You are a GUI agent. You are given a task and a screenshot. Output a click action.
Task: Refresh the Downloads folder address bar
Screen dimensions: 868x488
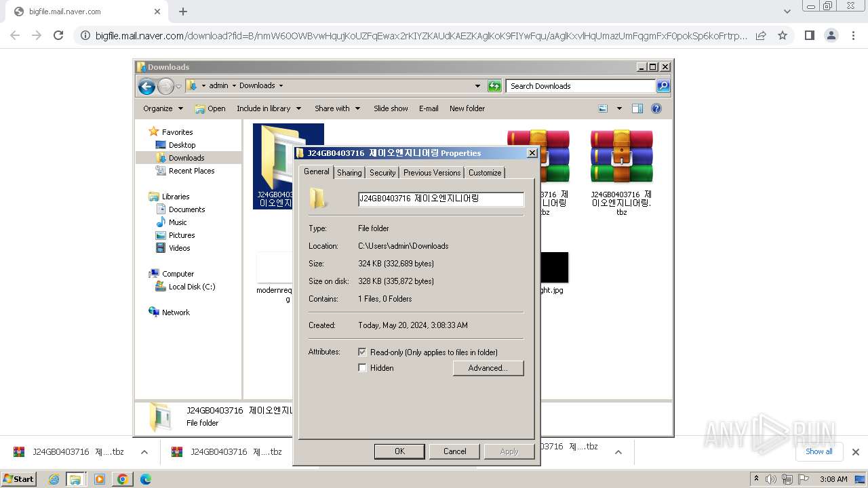pyautogui.click(x=494, y=86)
